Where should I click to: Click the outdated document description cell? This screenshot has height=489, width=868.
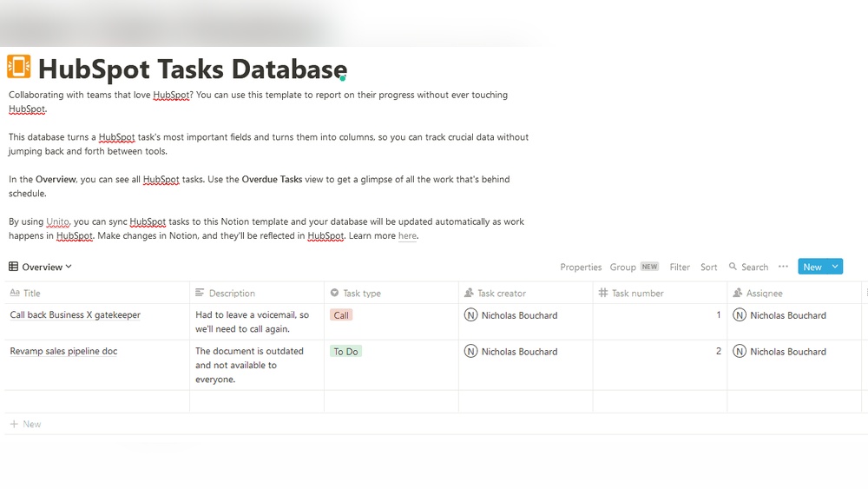click(257, 365)
